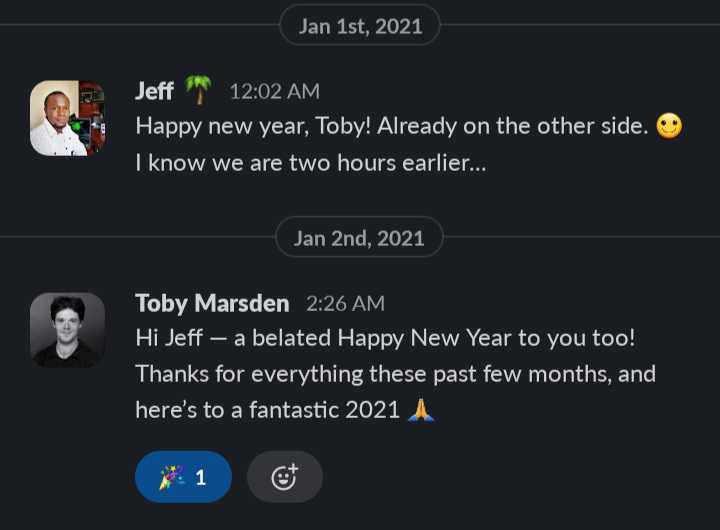Screen dimensions: 720x530
Task: Open the Jan 1st, 2021 date menu
Action: [360, 25]
